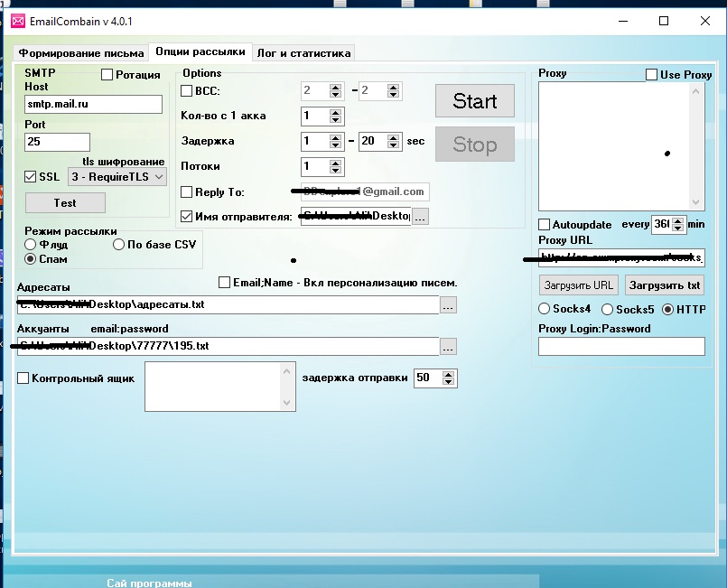Click the Адресаты file path field

tap(228, 304)
